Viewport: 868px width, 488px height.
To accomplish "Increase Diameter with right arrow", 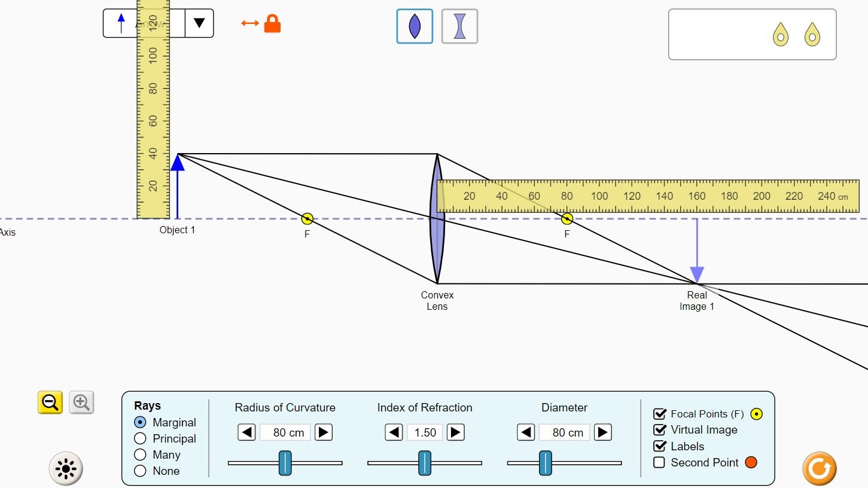I will point(603,432).
